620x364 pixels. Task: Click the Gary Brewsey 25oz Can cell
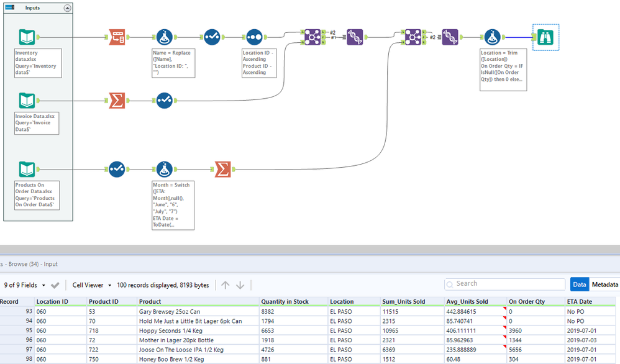coord(198,311)
